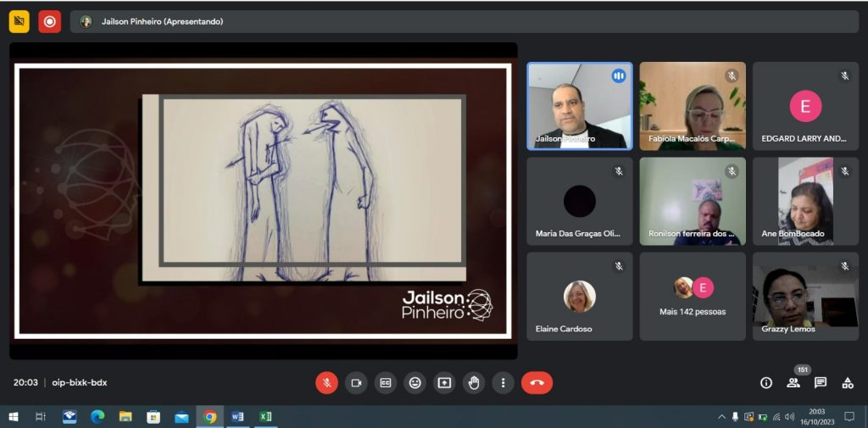Expand hidden system tray icons chevron

[x=721, y=417]
